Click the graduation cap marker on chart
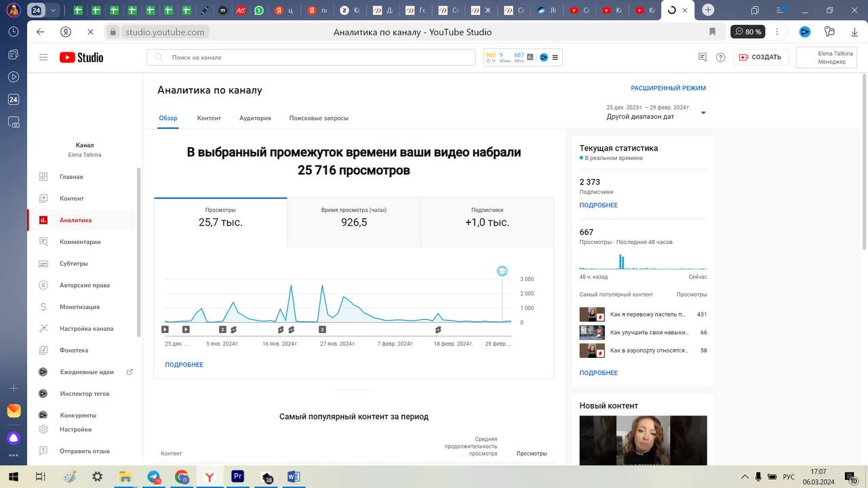868x488 pixels. [502, 271]
